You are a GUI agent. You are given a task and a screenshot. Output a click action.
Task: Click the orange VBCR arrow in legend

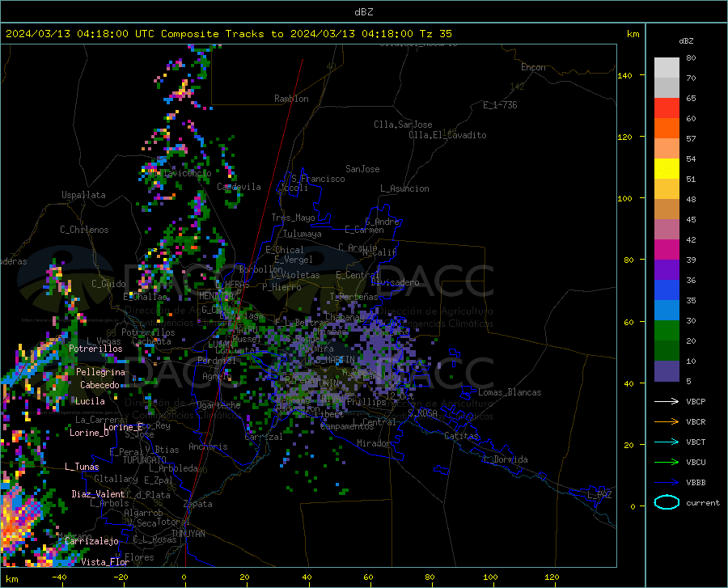667,421
